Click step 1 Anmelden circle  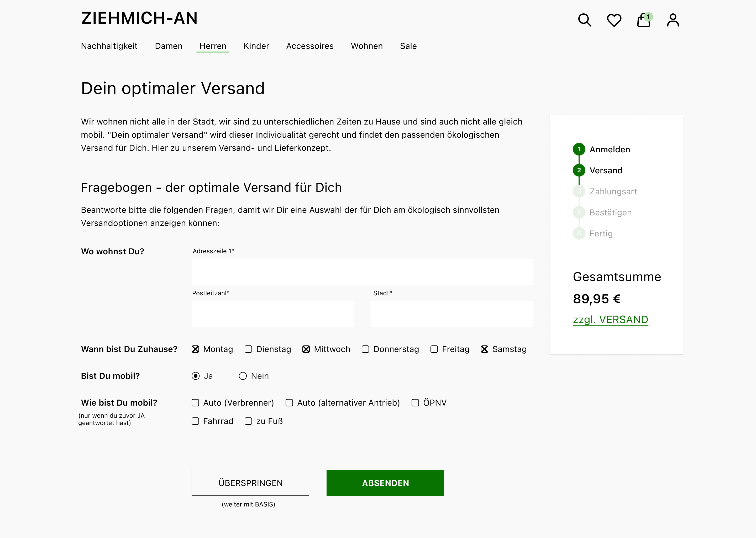coord(579,149)
